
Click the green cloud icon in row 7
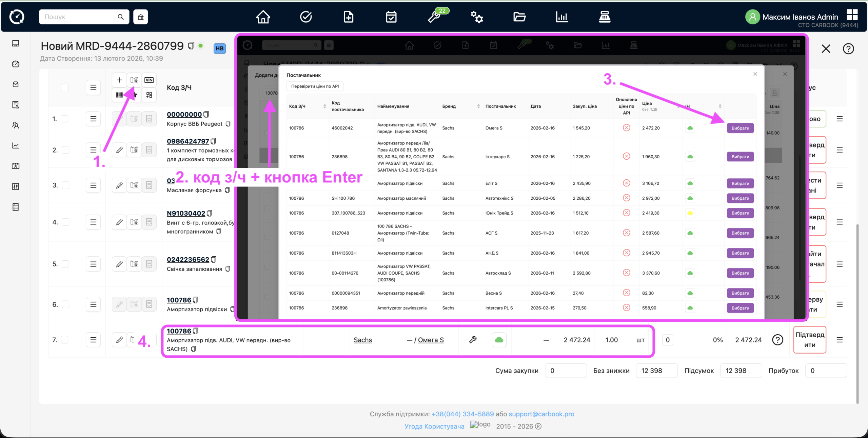(x=499, y=340)
